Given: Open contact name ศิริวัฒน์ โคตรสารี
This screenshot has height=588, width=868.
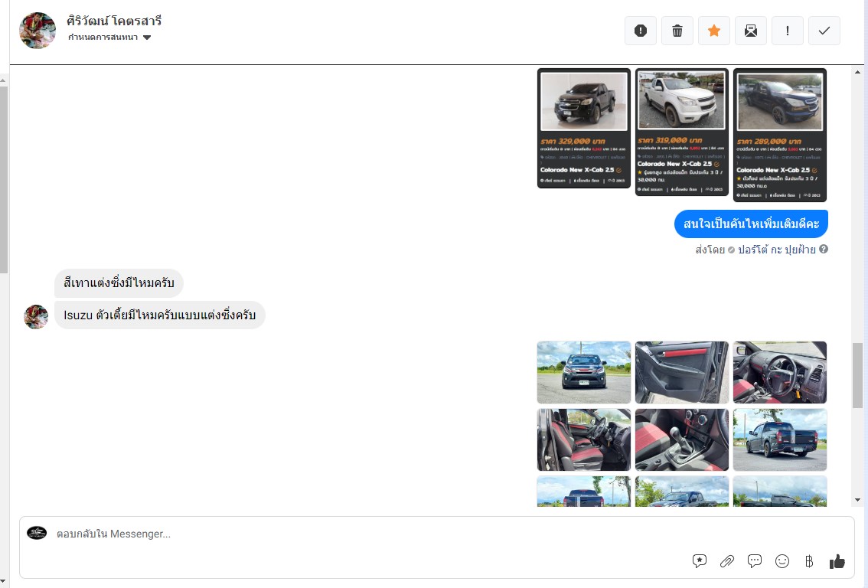Looking at the screenshot, I should coord(114,21).
